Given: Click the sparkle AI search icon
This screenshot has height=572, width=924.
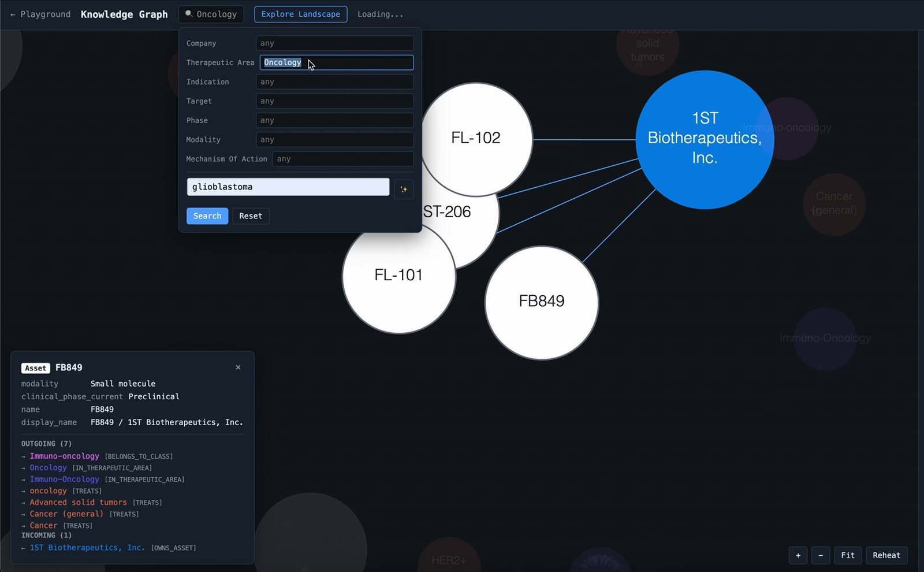Looking at the screenshot, I should 404,189.
